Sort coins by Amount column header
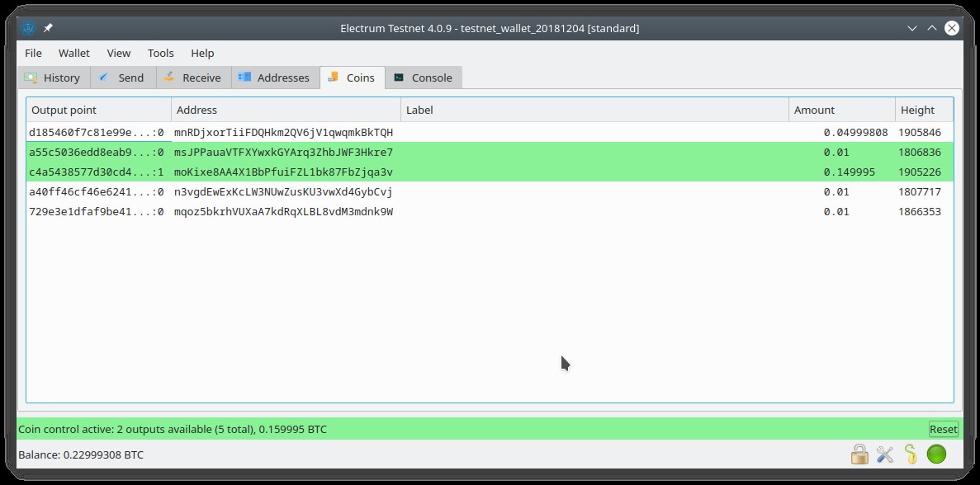 click(841, 110)
